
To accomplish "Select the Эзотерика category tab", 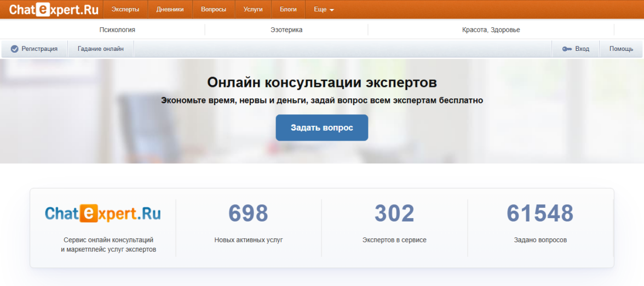I will [286, 30].
